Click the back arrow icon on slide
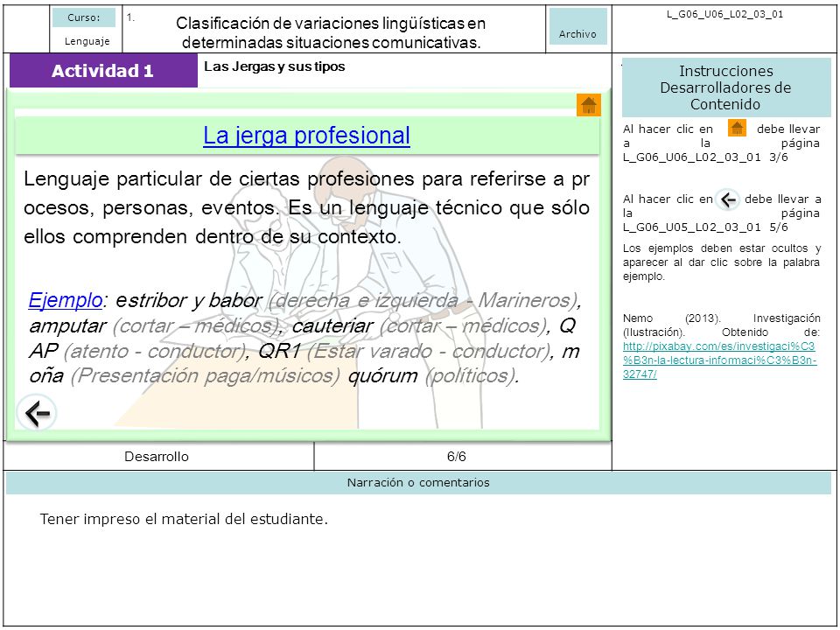This screenshot has height=630, width=840. pos(37,412)
